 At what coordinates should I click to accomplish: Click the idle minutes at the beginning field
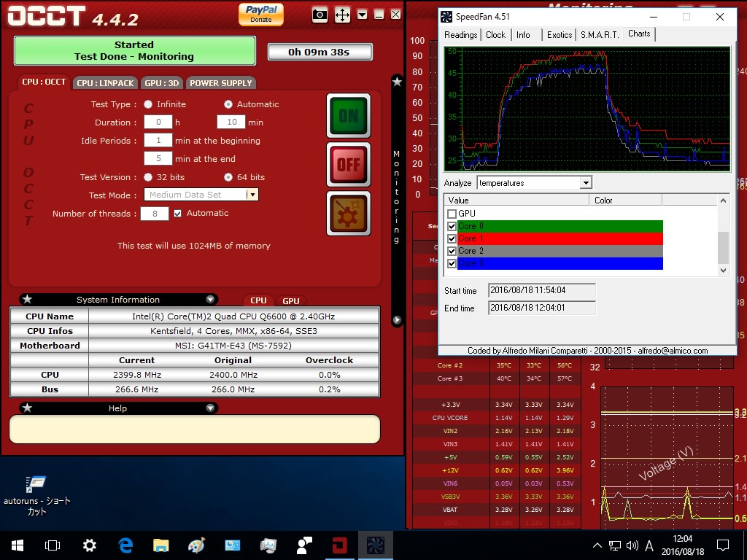point(158,140)
